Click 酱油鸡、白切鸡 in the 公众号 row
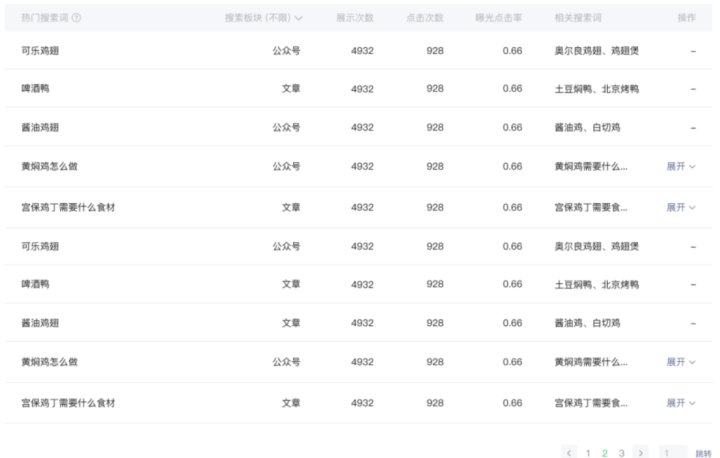 click(587, 127)
